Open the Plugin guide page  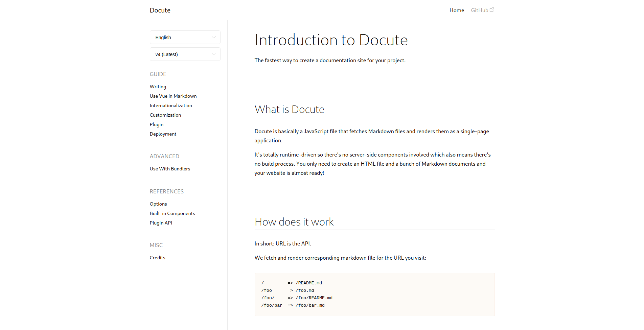157,124
